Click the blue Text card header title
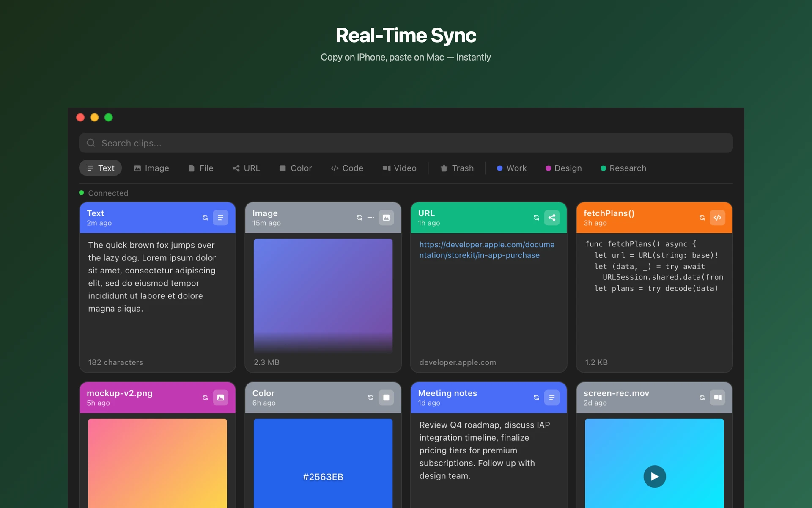The image size is (812, 508). coord(96,213)
